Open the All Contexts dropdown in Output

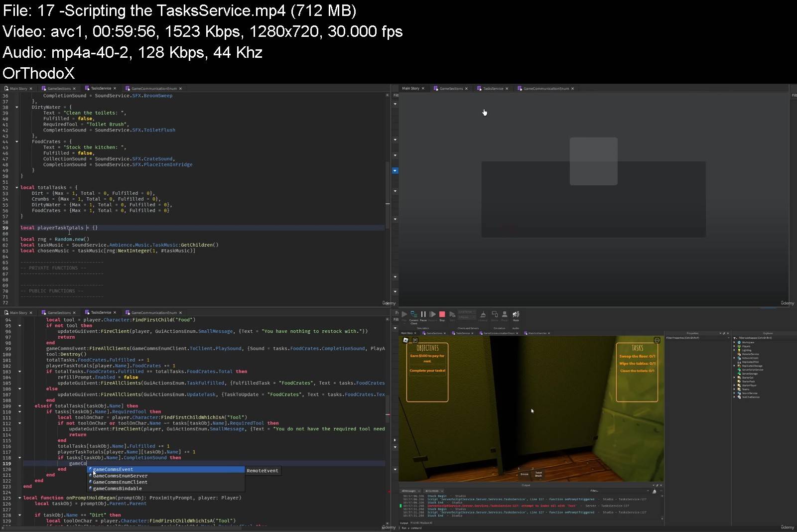434,491
